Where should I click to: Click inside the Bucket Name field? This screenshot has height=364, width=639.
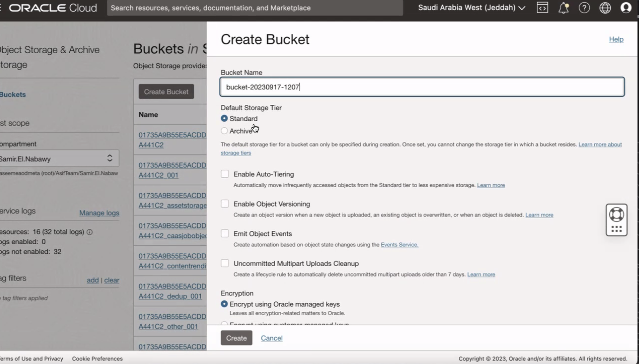pos(422,87)
